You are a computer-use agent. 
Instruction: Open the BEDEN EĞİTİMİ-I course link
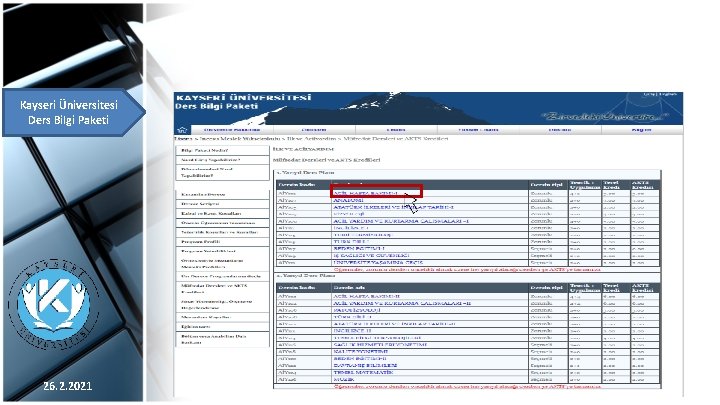[359, 248]
